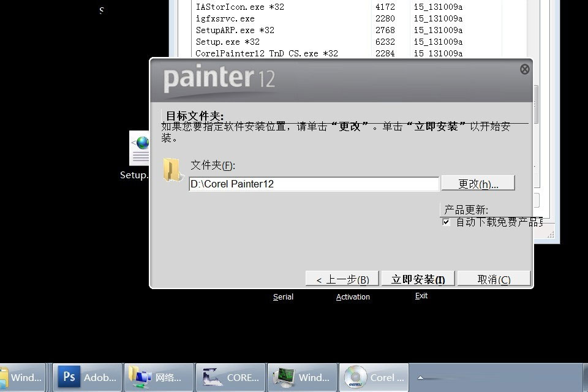Cancel setup with the 取消(C) button

[494, 279]
